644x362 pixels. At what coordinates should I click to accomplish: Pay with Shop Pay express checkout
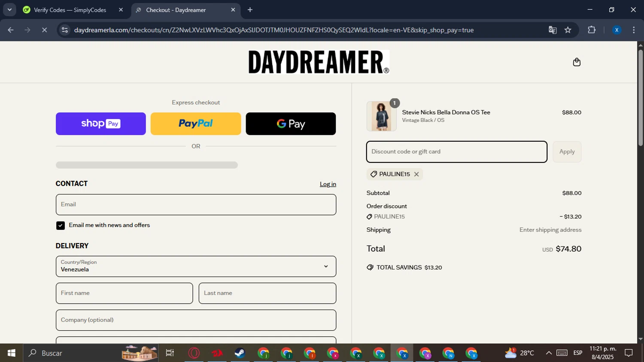[101, 124]
